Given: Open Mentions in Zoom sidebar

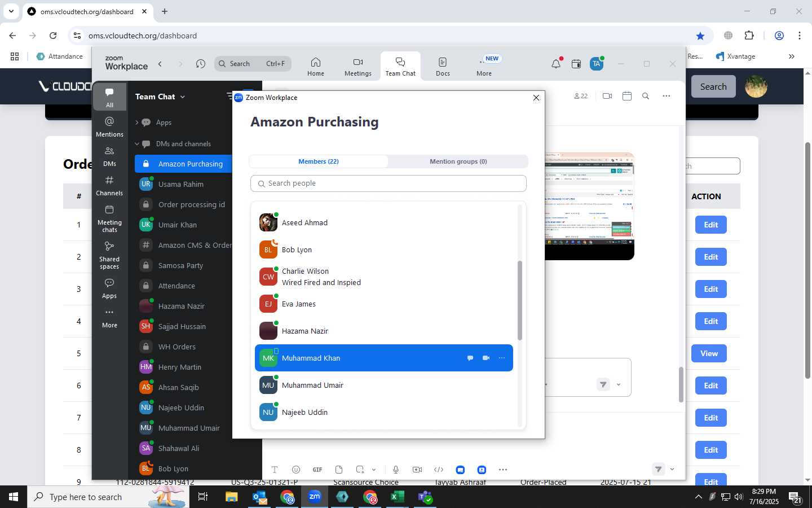Looking at the screenshot, I should click(109, 127).
